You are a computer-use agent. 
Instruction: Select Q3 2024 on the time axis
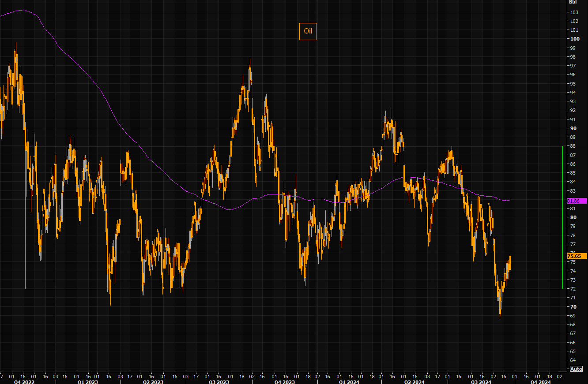pos(481,382)
